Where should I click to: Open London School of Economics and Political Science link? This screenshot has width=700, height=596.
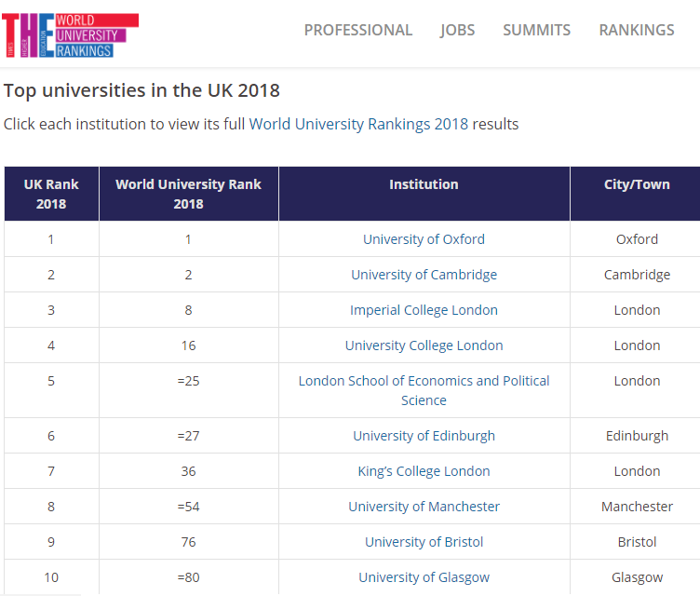pos(424,390)
